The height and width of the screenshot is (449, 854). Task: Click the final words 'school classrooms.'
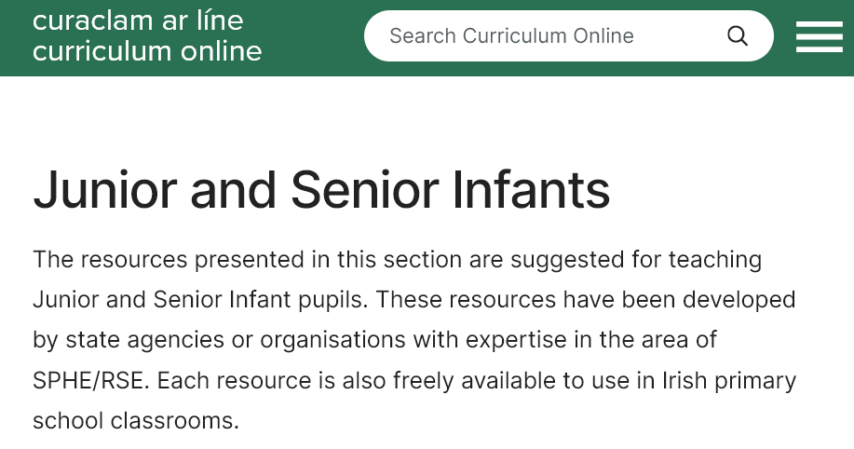(136, 420)
